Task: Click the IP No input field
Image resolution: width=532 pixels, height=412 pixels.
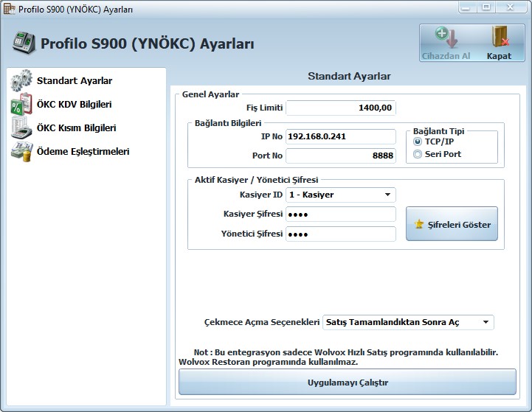Action: [x=341, y=136]
